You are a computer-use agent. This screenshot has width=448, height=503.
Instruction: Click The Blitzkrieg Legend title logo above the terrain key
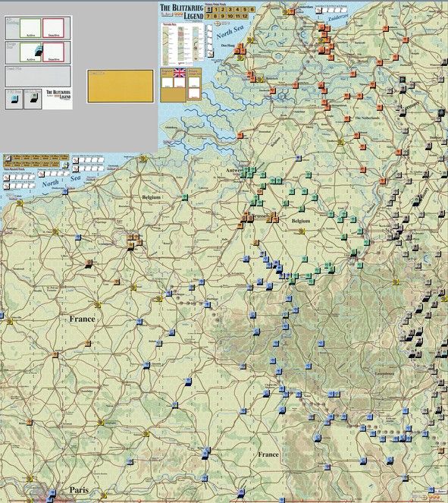pyautogui.click(x=182, y=12)
